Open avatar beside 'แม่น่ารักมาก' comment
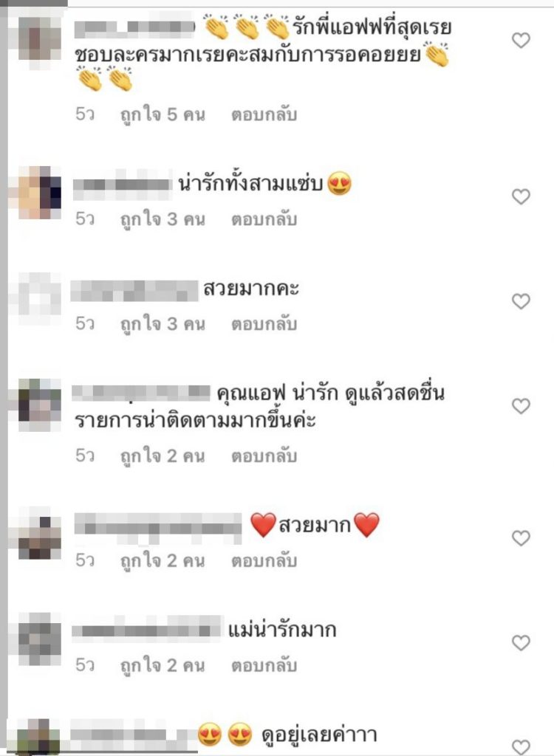 (40, 639)
